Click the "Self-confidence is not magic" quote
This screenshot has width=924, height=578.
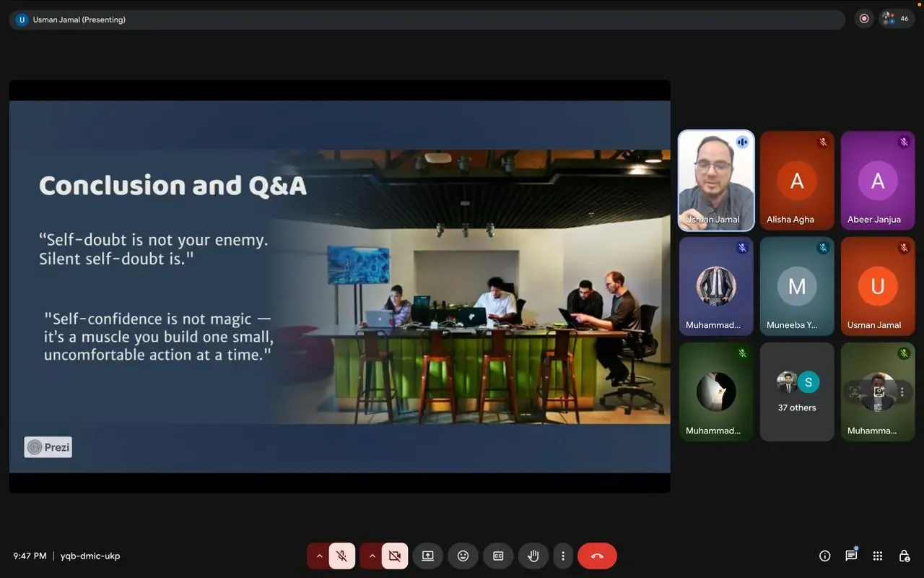(x=158, y=337)
